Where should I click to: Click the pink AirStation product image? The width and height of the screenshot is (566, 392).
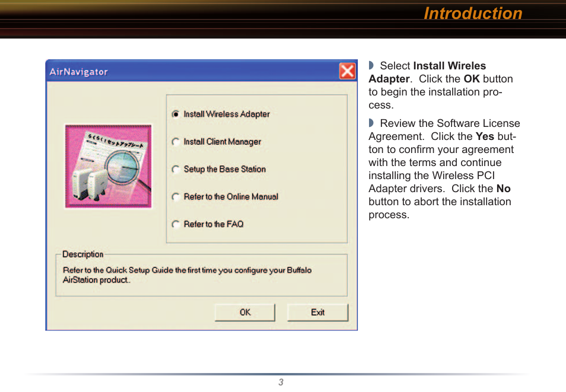coord(109,167)
